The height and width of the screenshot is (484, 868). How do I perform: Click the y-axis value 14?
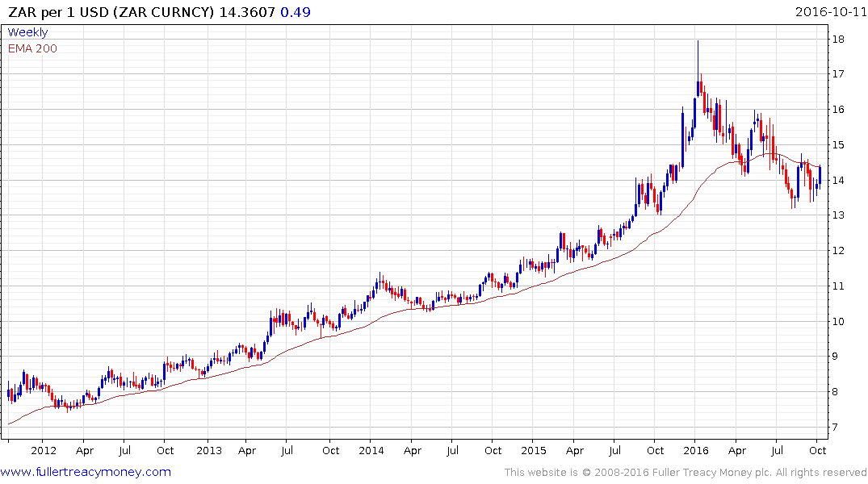click(837, 180)
